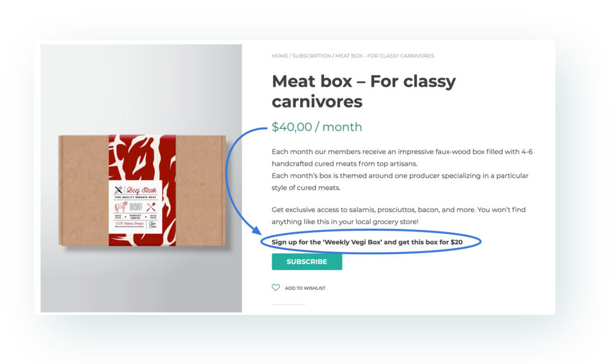
Task: Click the heart wishlist icon
Action: 276,287
